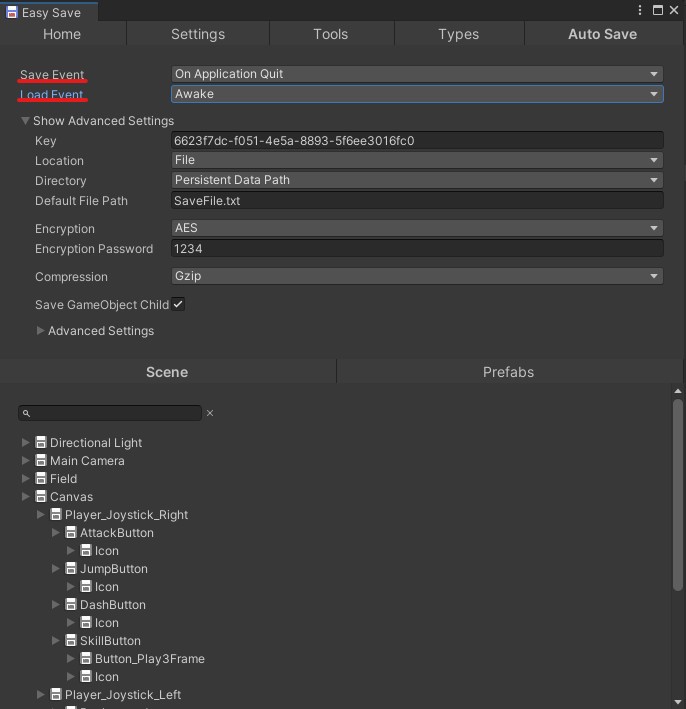The image size is (686, 709).
Task: Click the vertical scrollbar thumb in the hierarchy
Action: click(x=677, y=495)
